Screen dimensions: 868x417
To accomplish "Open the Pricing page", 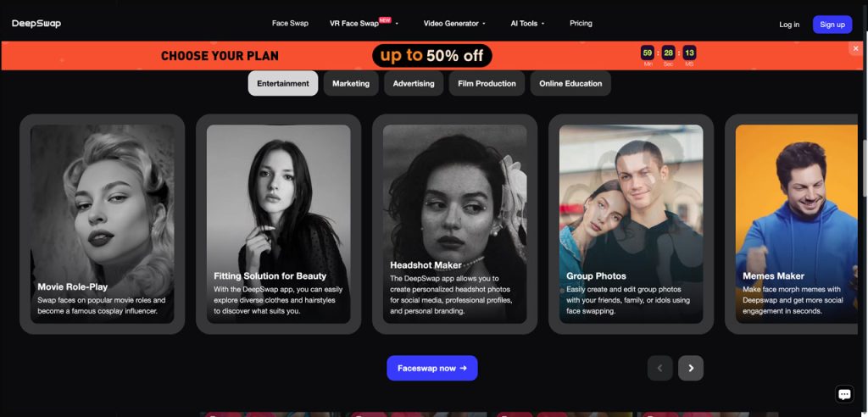I will click(x=581, y=23).
